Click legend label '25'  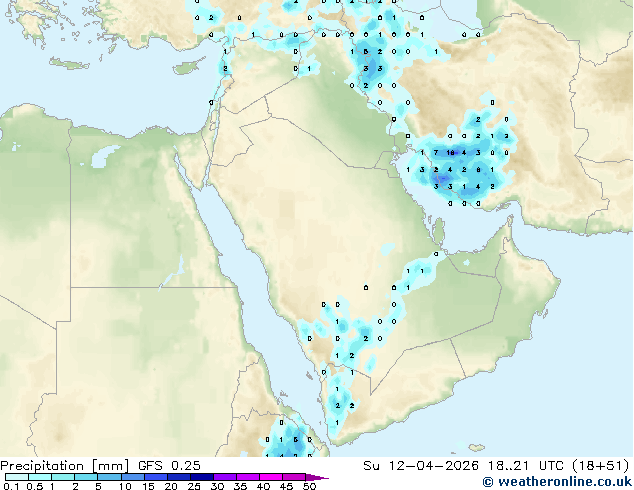point(194,486)
